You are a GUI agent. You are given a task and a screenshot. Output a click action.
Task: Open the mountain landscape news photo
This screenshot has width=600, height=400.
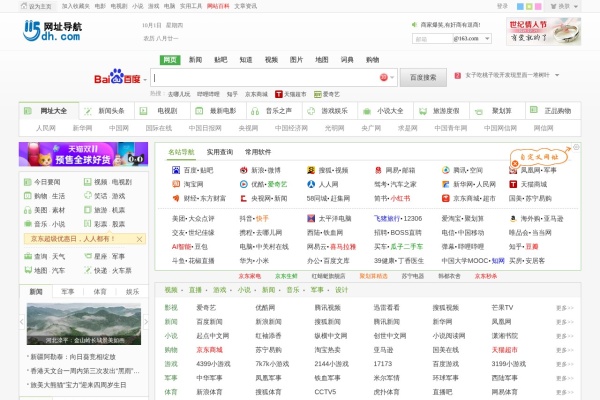tap(84, 324)
